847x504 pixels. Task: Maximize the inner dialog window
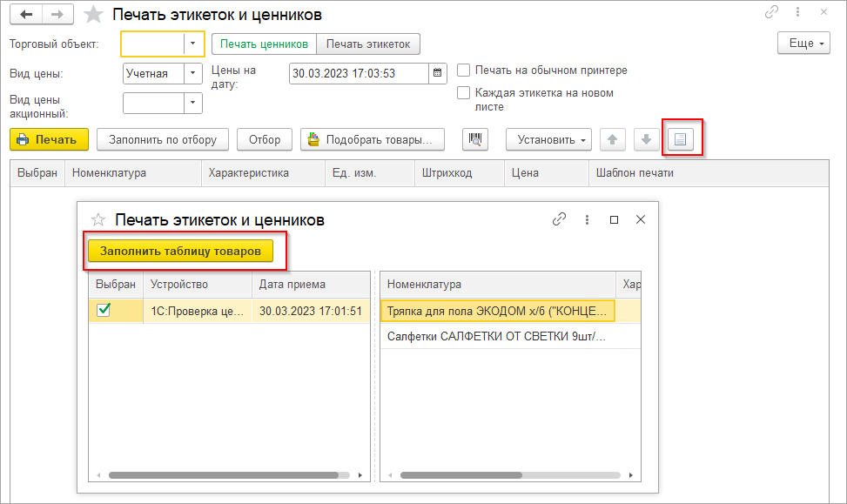[x=614, y=219]
